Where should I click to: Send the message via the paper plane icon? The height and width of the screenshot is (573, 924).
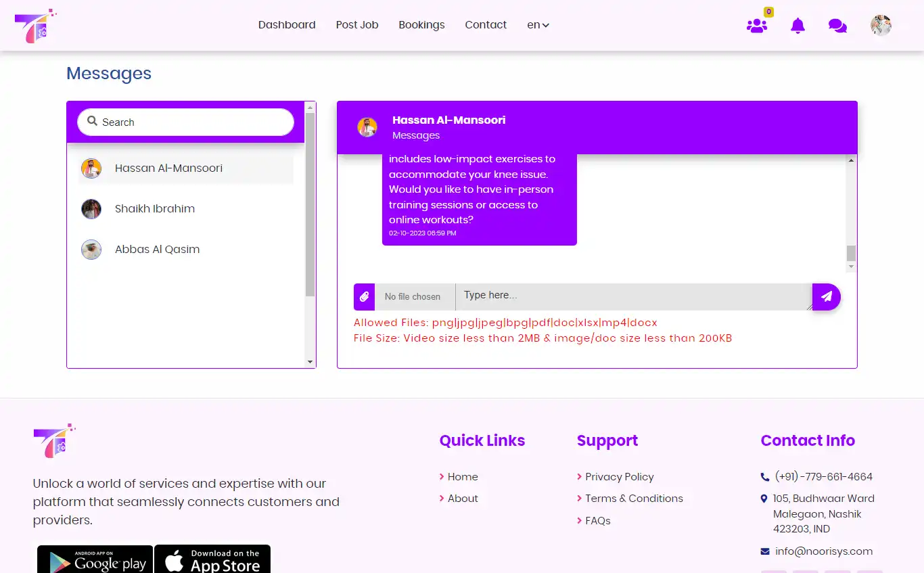(826, 296)
